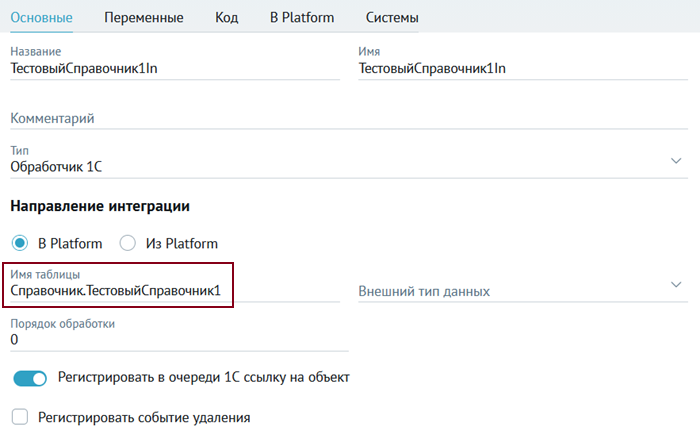This screenshot has height=442, width=700.
Task: Open the Системы tab
Action: coord(392,17)
